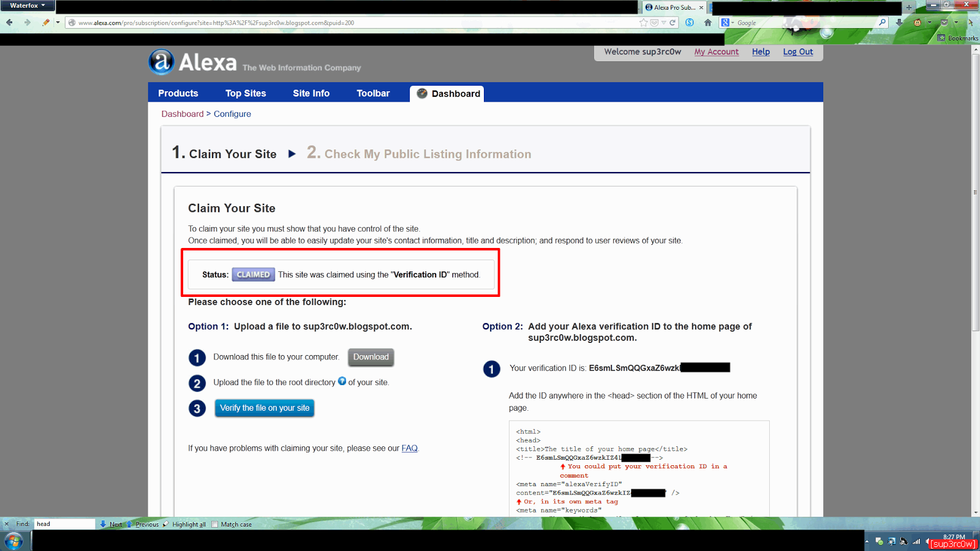This screenshot has height=551, width=980.
Task: Open the URL history dropdown arrow
Action: (663, 23)
